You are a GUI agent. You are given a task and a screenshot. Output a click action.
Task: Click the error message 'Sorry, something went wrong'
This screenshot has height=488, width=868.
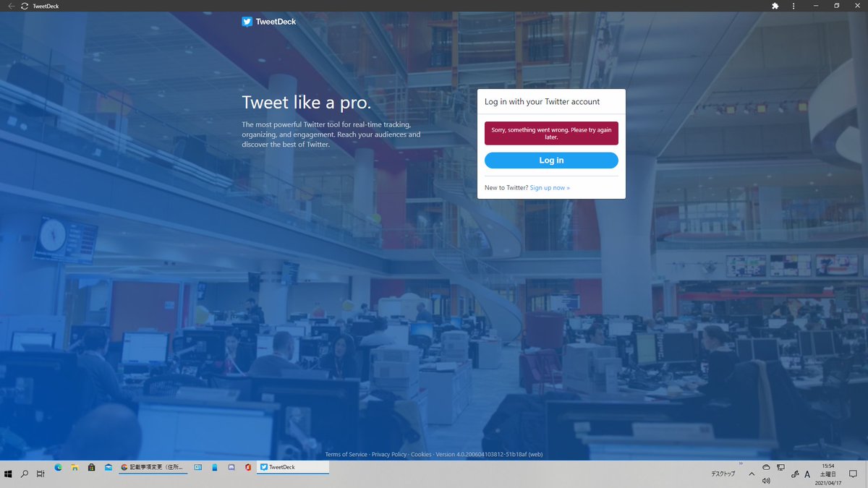click(x=551, y=133)
